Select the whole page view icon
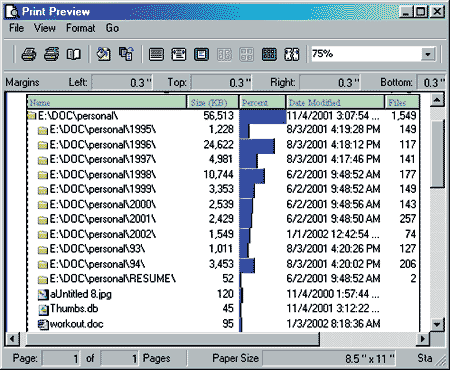This screenshot has width=450, height=370. (x=202, y=54)
